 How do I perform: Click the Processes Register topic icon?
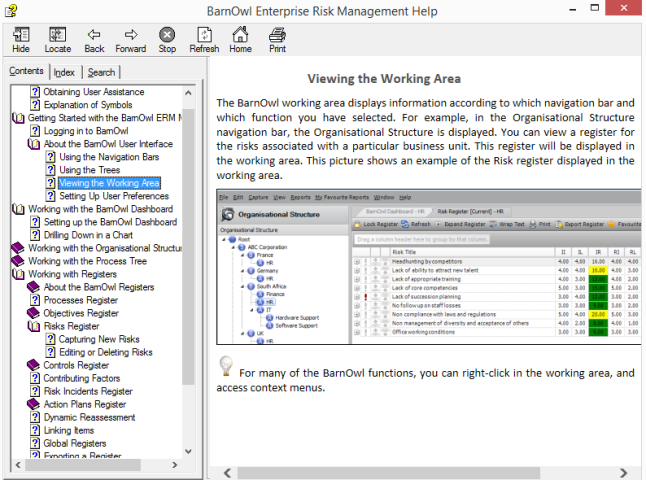click(x=35, y=300)
